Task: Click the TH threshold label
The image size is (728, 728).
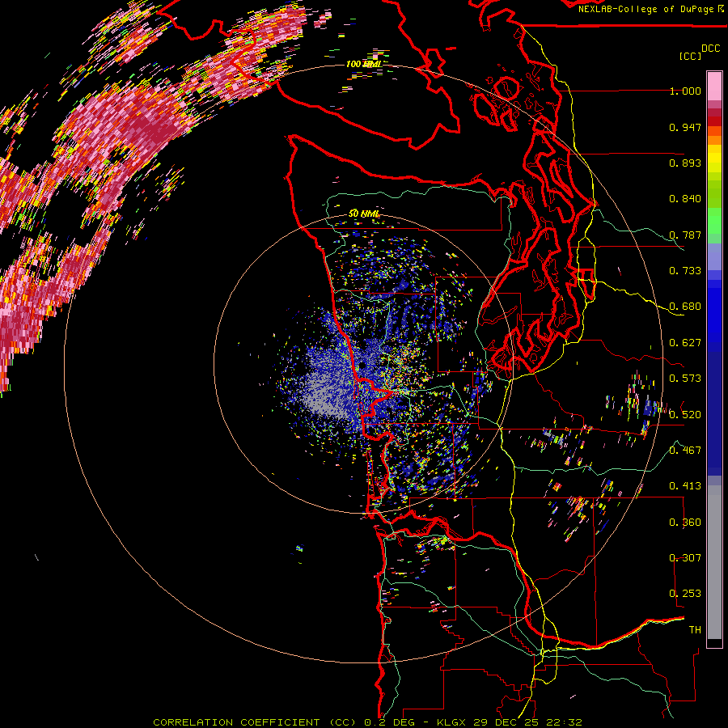Action: tap(695, 629)
